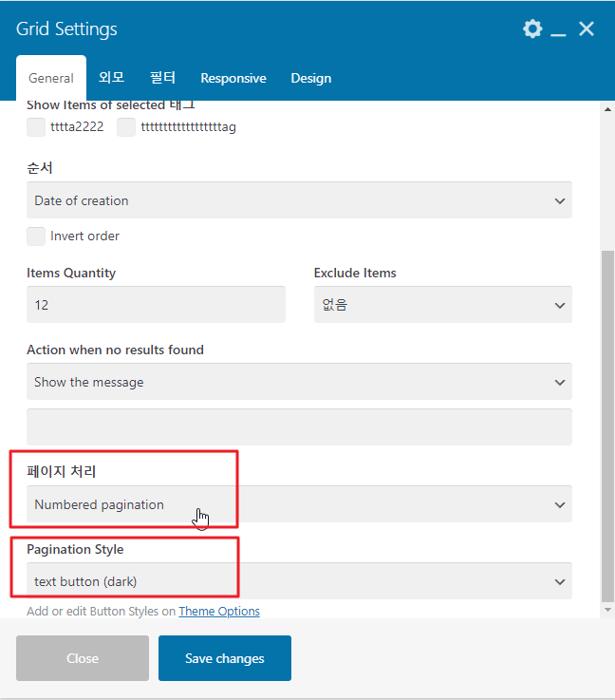Expand the Pagination Style dropdown
The width and height of the screenshot is (615, 700).
pos(299,581)
